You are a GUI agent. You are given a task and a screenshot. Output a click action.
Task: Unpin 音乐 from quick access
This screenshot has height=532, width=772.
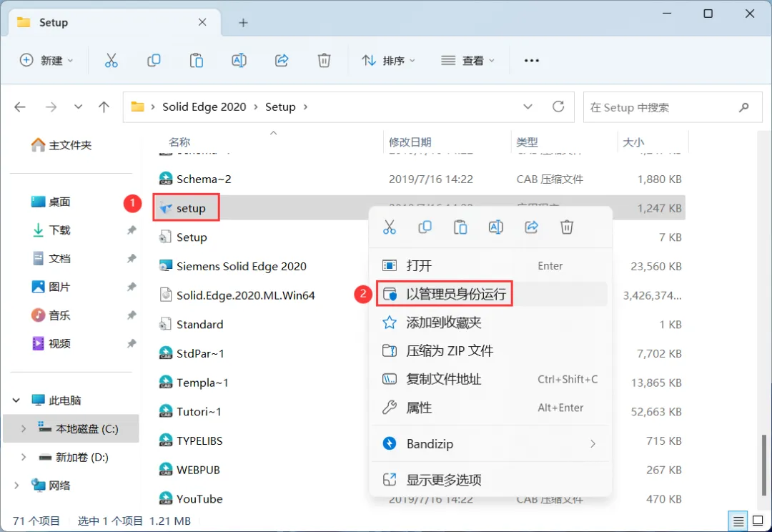click(x=132, y=315)
